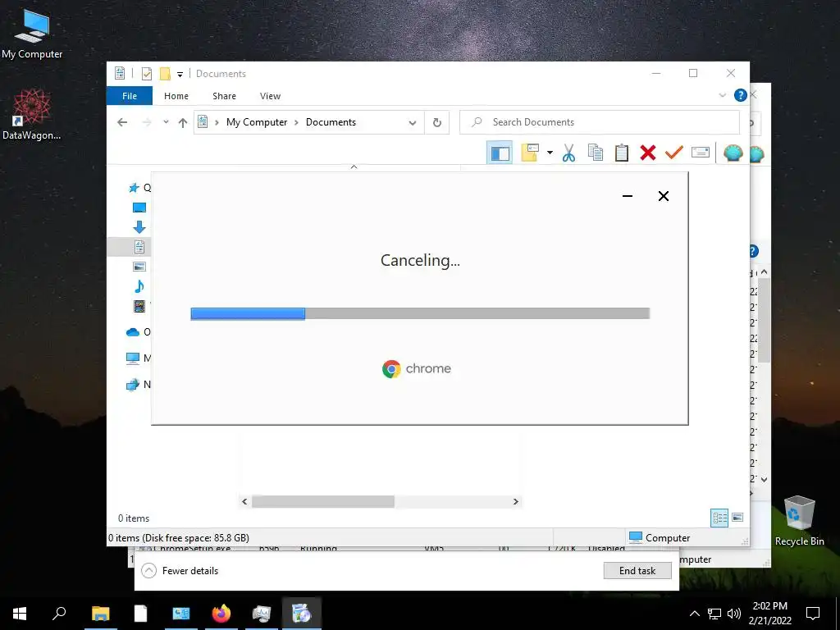Select Downloads arrow icon in sidebar
This screenshot has height=630, width=840.
[139, 227]
